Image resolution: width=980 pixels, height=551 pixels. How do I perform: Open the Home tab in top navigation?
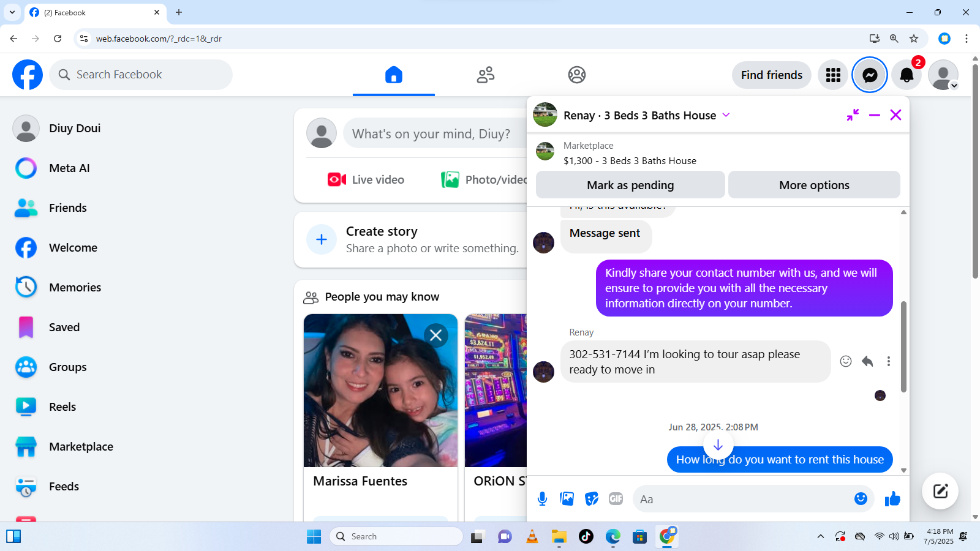point(394,75)
